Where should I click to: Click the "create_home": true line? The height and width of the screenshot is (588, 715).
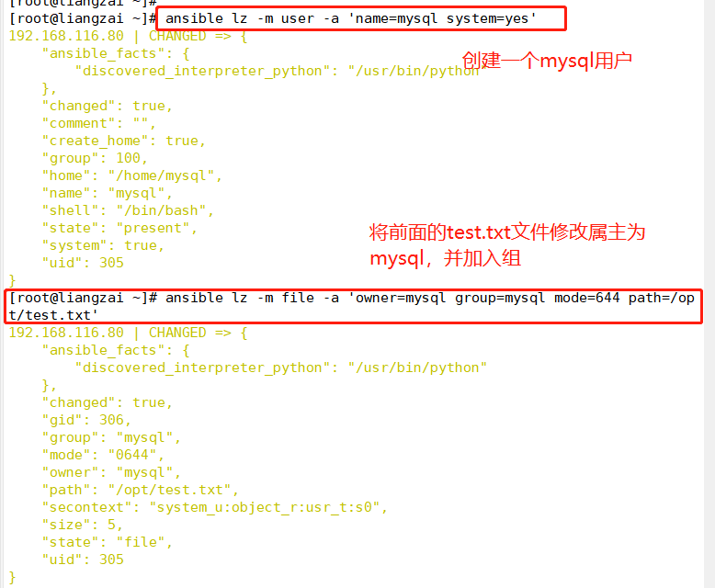click(x=123, y=141)
